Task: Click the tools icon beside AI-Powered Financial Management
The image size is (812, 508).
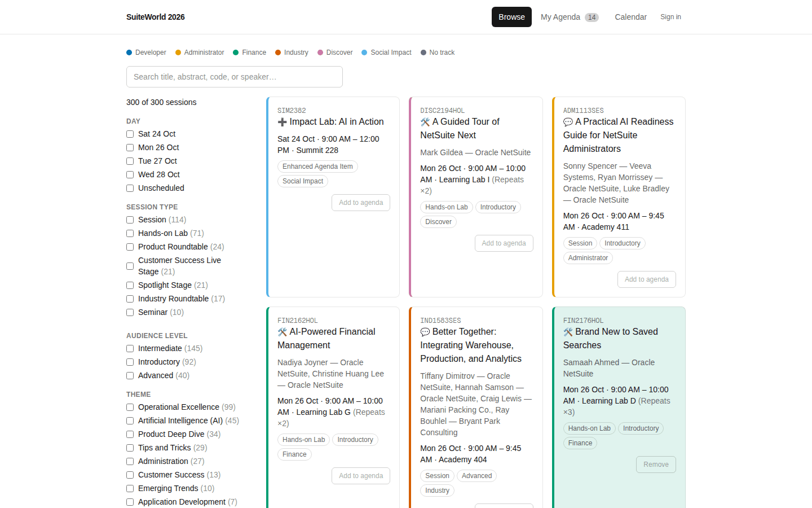Action: click(283, 332)
